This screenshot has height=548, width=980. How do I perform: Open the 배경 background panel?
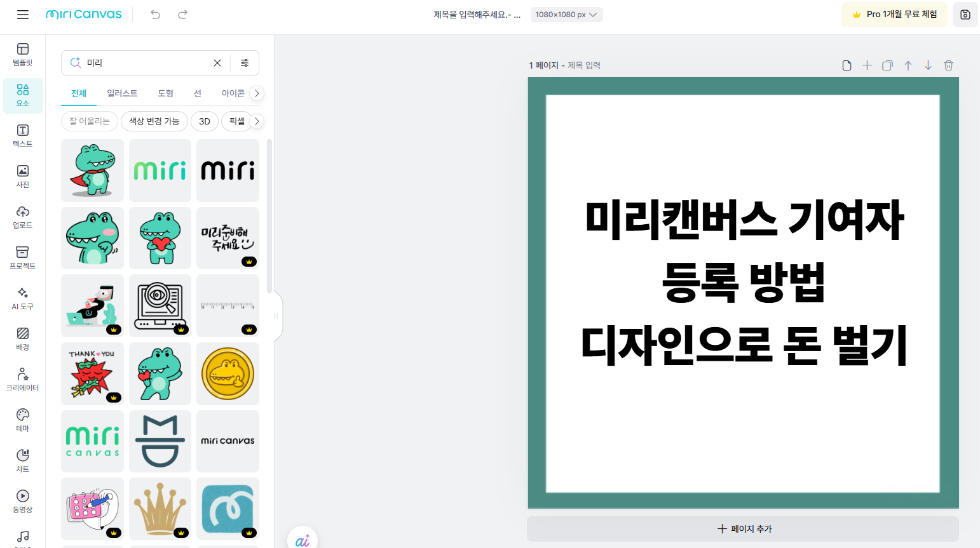(x=23, y=339)
